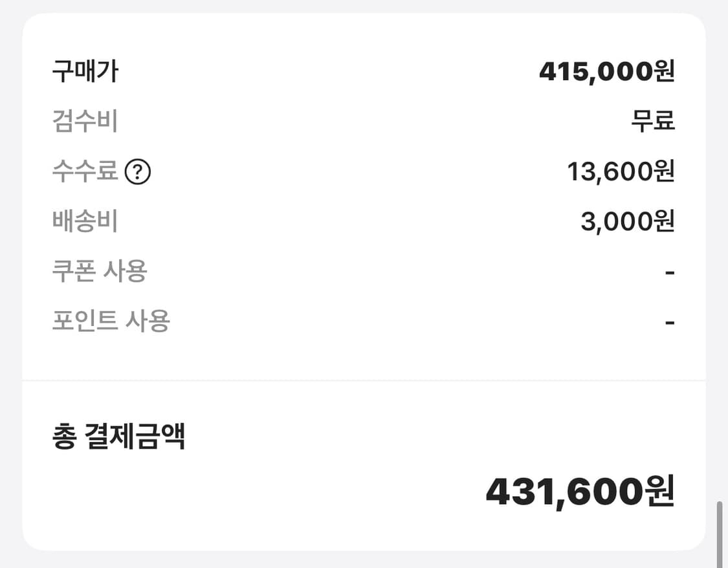The image size is (728, 568).
Task: Click the dash next to 쿠폰 사용
Action: click(x=669, y=272)
